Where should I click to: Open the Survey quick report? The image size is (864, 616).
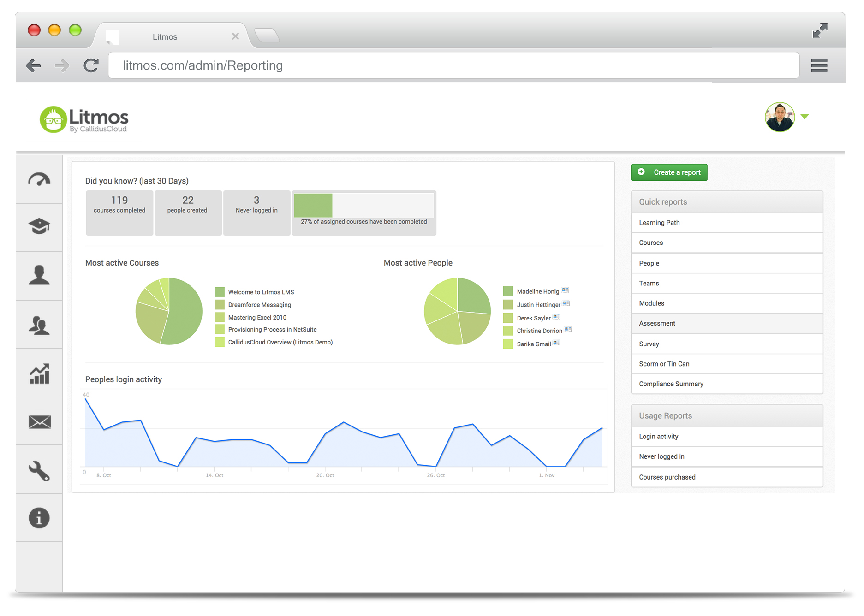pos(727,344)
